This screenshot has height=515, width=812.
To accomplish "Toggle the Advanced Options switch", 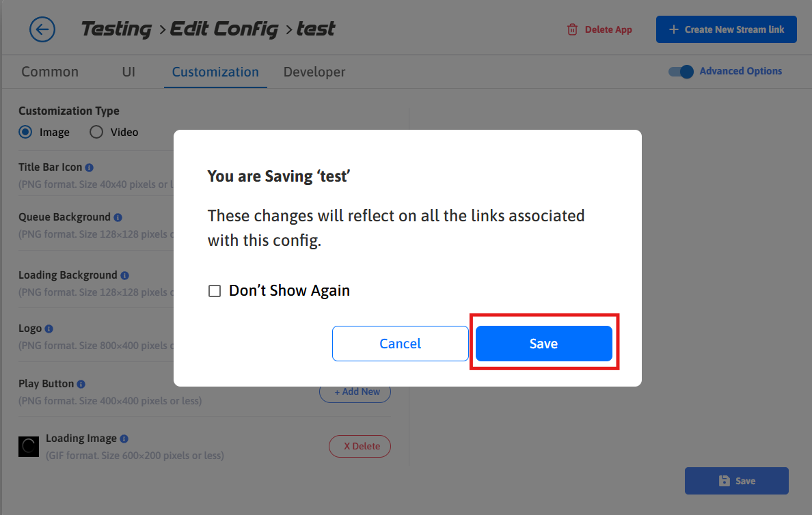I will [681, 72].
